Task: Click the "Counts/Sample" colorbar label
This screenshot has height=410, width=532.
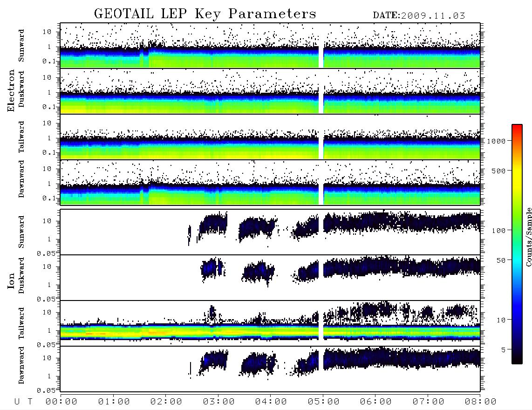Action: click(528, 237)
